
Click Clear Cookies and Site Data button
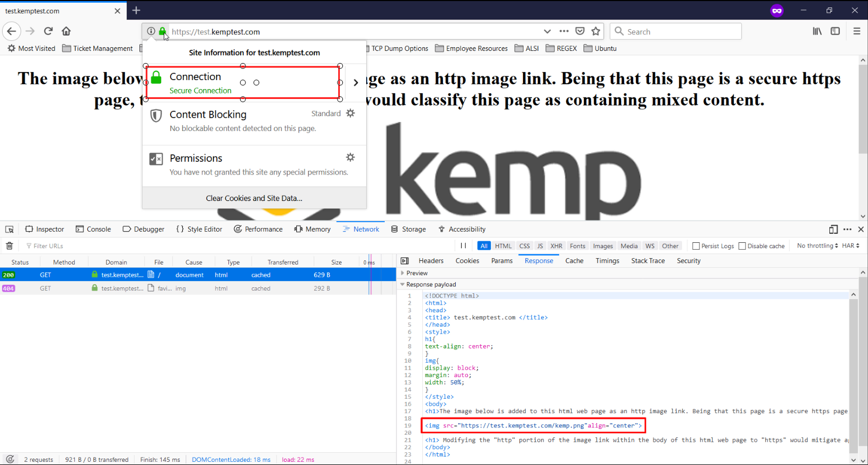click(254, 198)
